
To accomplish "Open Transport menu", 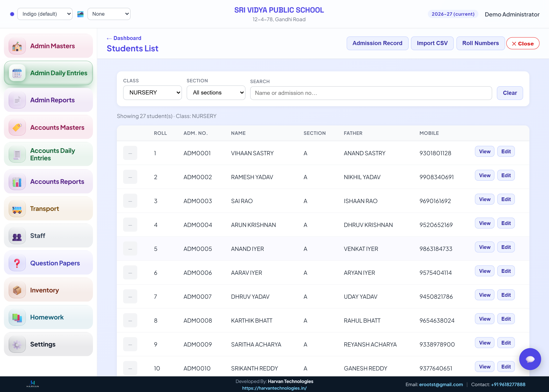I will [x=48, y=209].
